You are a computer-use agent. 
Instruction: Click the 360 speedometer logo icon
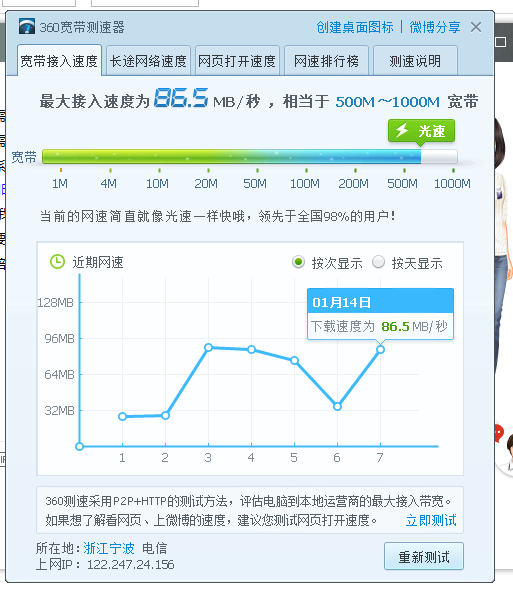27,26
